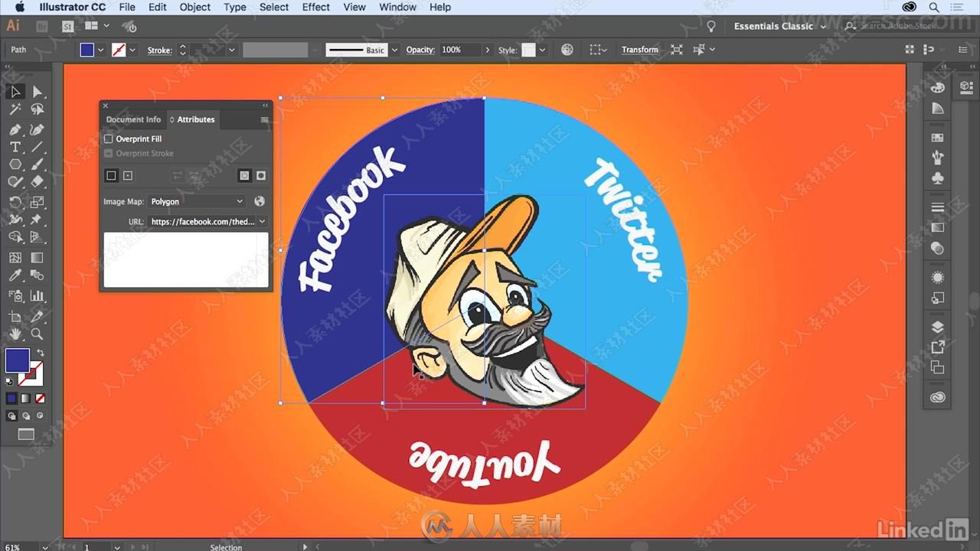Open the fill color dropdown arrow
Image resolution: width=980 pixels, height=551 pixels.
click(101, 50)
